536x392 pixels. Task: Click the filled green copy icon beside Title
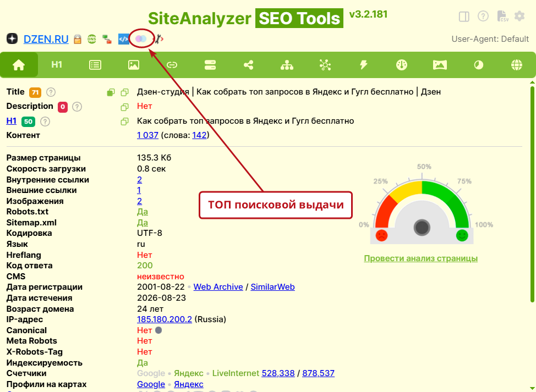[111, 92]
